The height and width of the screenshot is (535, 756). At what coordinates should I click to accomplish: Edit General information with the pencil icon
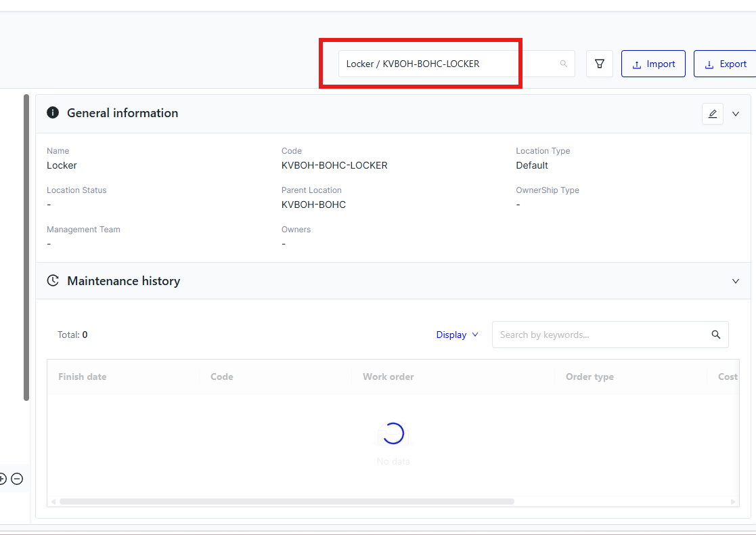point(713,114)
